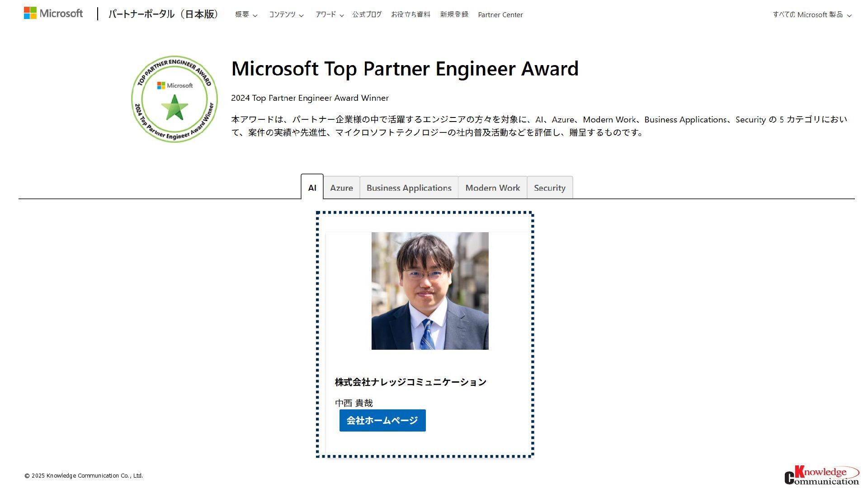Open Partner Center link
Viewport: 868px width, 488px height.
500,14
